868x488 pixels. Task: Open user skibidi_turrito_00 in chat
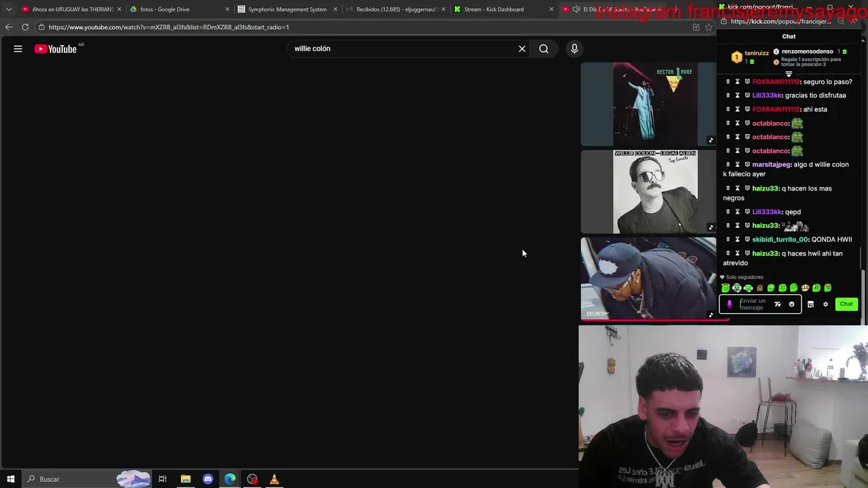781,239
